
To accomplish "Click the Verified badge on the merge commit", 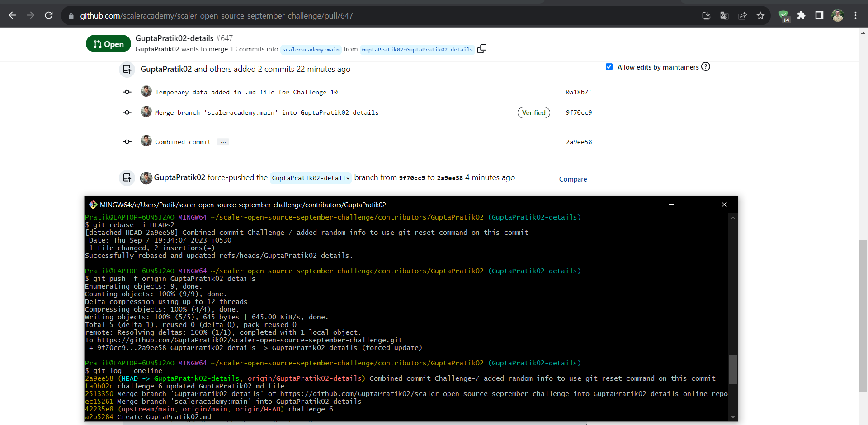I will 533,112.
